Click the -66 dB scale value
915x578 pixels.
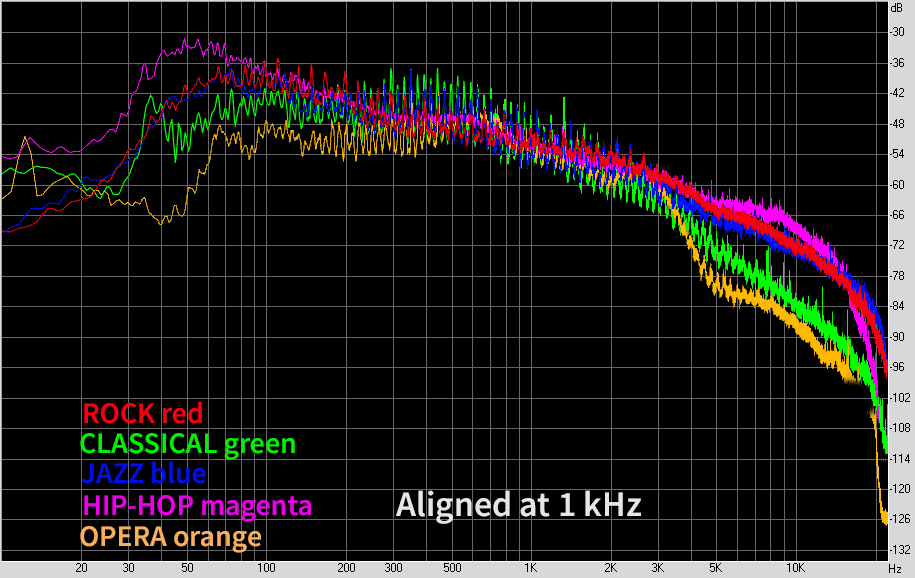click(897, 215)
